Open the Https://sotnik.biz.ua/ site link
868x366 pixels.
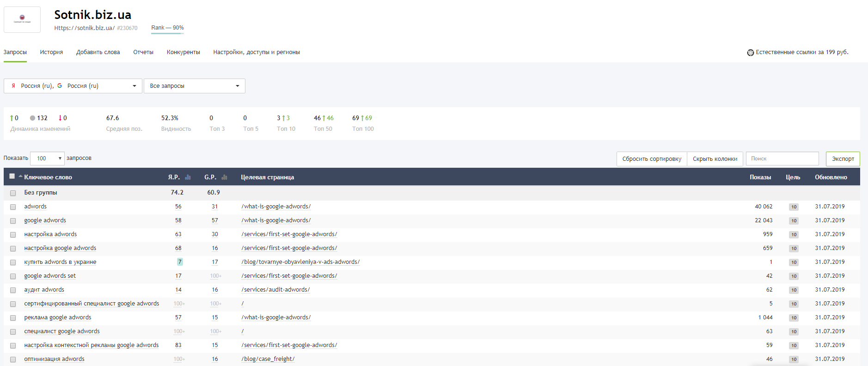tap(85, 28)
